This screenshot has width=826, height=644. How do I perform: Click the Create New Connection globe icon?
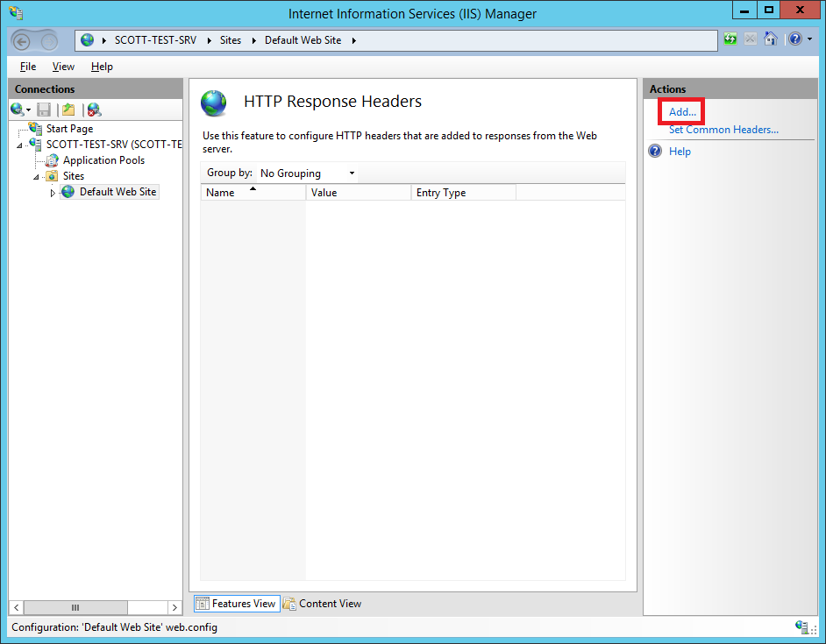[17, 110]
